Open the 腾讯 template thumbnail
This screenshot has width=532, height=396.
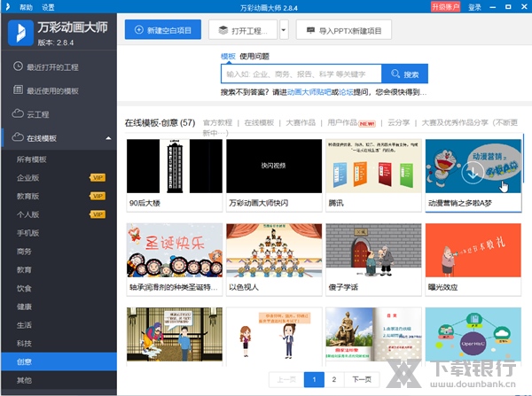click(x=373, y=167)
